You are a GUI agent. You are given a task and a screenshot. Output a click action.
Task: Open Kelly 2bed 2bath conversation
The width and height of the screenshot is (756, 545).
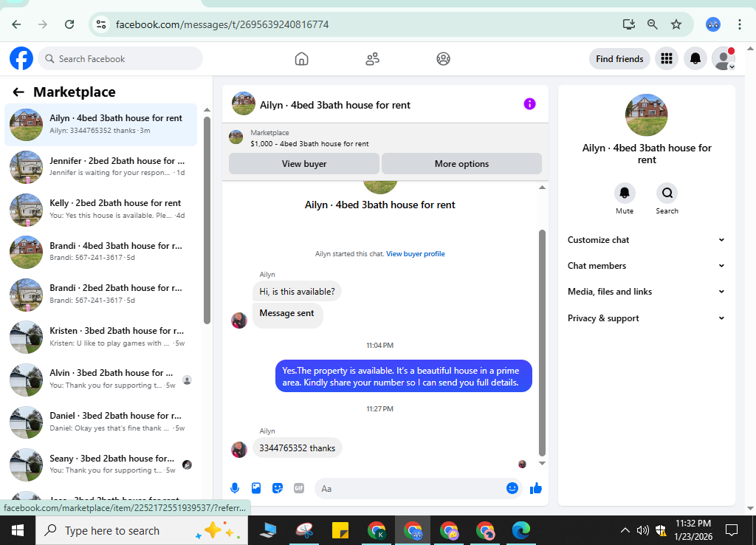100,209
